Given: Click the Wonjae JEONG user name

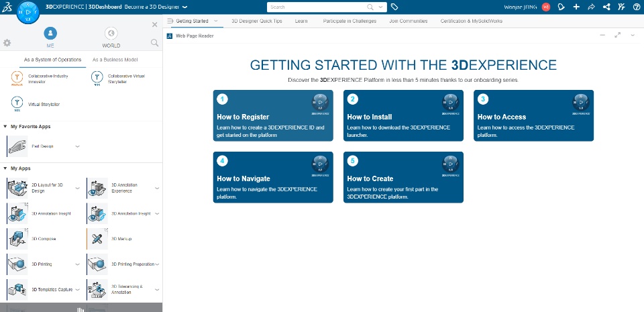Looking at the screenshot, I should (520, 7).
